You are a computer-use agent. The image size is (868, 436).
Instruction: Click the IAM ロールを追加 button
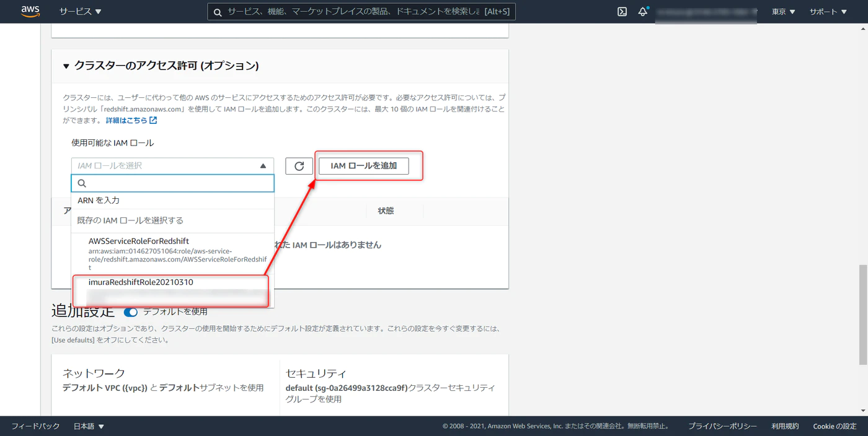point(364,166)
